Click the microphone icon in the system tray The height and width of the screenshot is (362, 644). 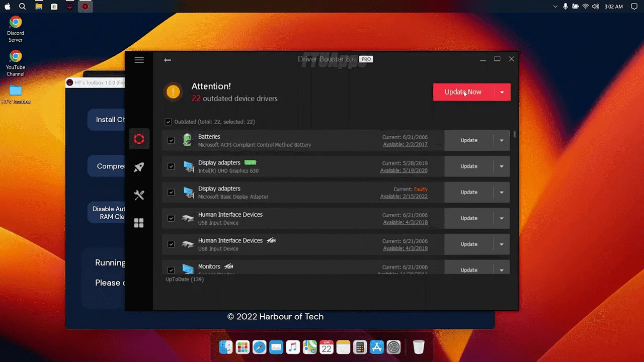(x=566, y=7)
